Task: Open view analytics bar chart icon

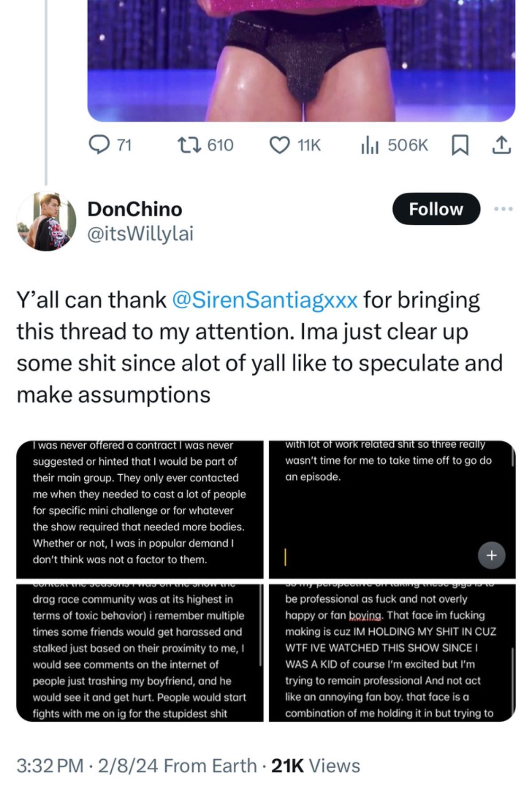Action: [x=369, y=145]
